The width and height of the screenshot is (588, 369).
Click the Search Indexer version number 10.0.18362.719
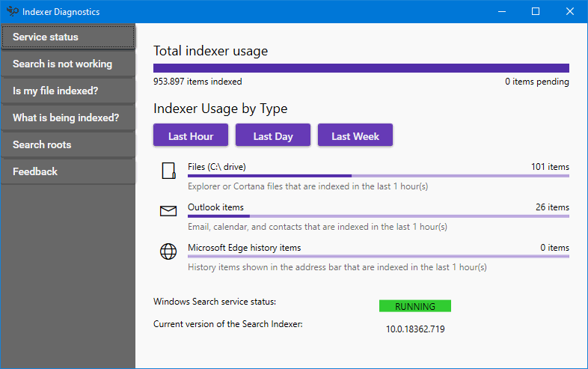coord(415,329)
